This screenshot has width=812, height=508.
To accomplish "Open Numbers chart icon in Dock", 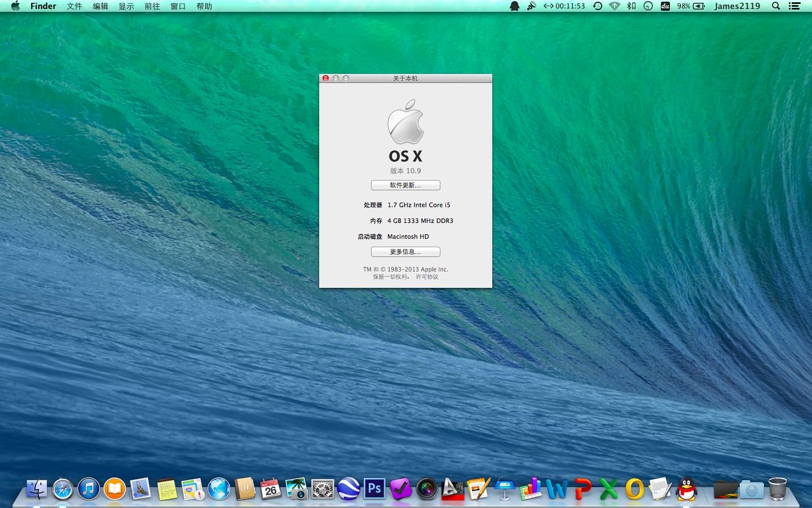I will pyautogui.click(x=531, y=489).
